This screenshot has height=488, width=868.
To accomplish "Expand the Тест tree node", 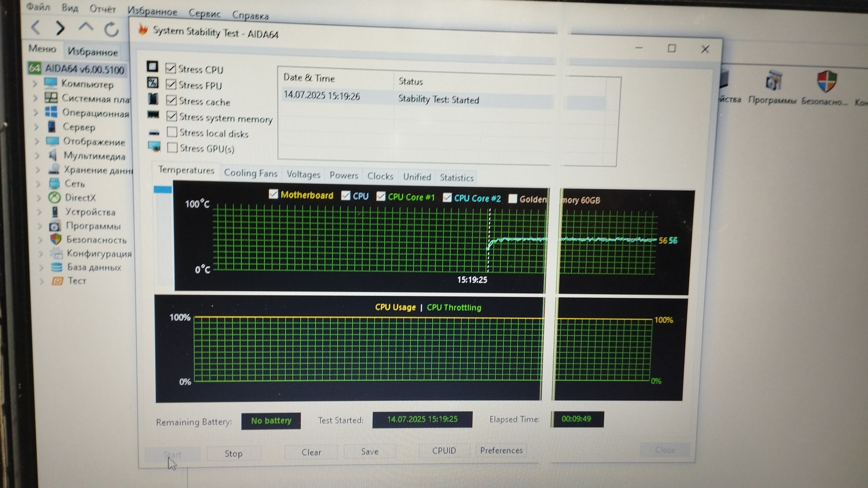I will 42,281.
